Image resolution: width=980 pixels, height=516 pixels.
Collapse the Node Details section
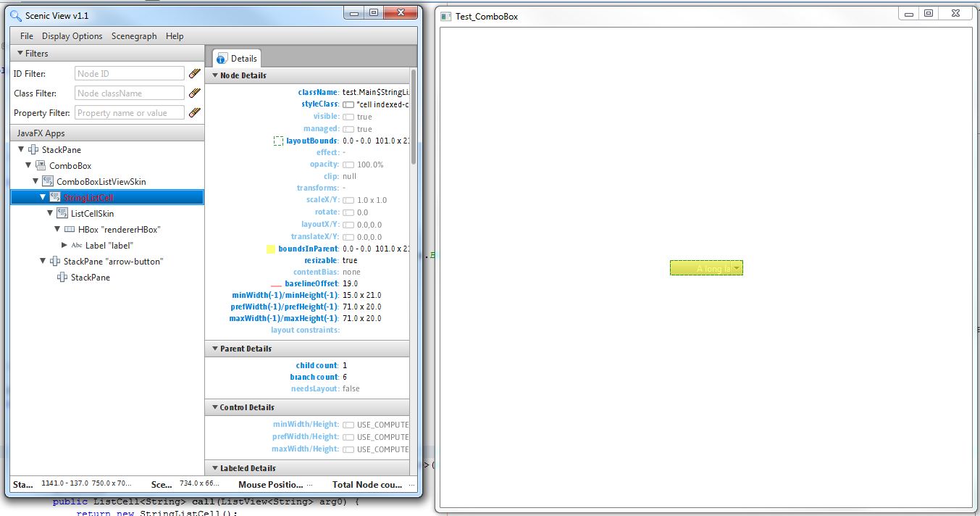(214, 75)
